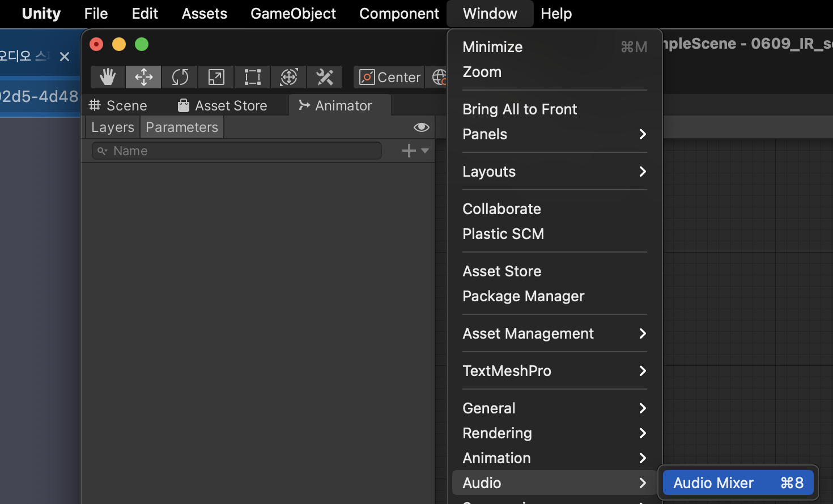The height and width of the screenshot is (504, 833).
Task: Choose Collaborate in Window menu
Action: tap(555, 209)
